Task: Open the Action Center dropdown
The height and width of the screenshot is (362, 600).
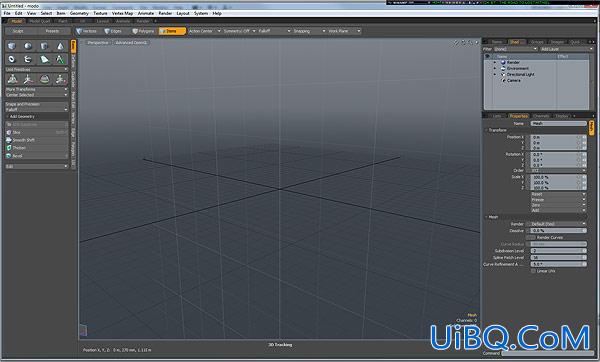Action: [204, 31]
